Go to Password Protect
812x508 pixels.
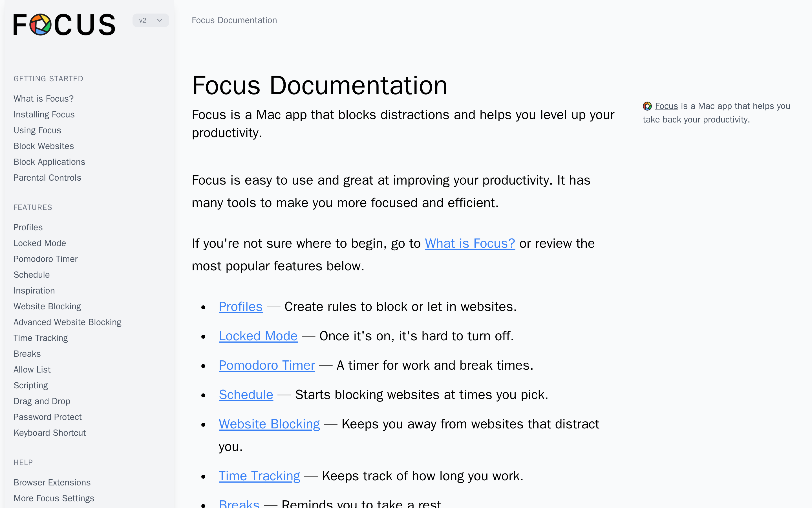point(48,417)
